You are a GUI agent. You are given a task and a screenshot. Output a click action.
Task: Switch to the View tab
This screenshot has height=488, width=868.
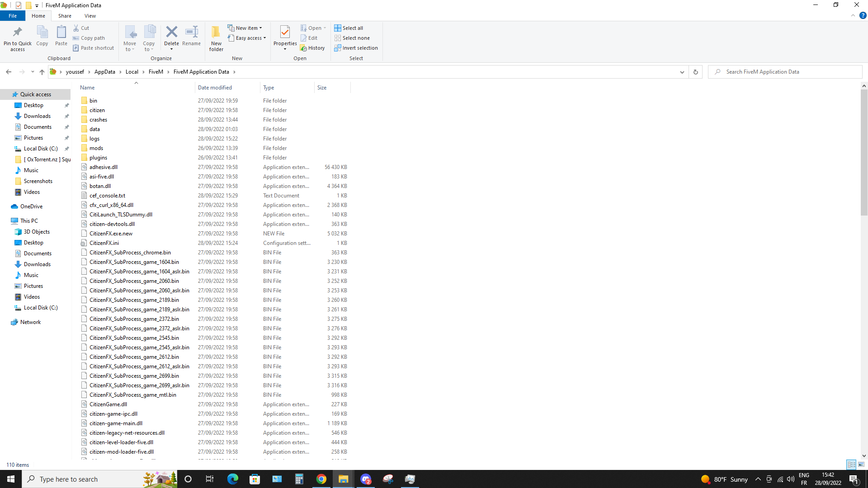pos(90,15)
